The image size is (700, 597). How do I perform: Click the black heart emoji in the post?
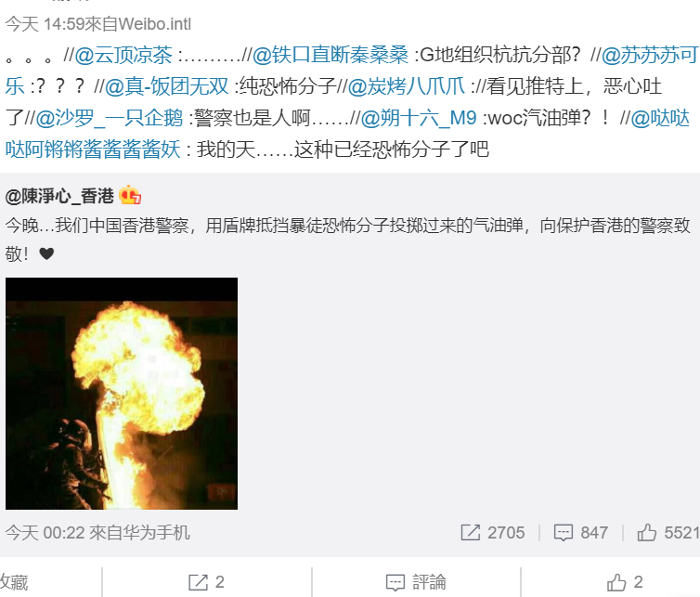click(x=46, y=253)
